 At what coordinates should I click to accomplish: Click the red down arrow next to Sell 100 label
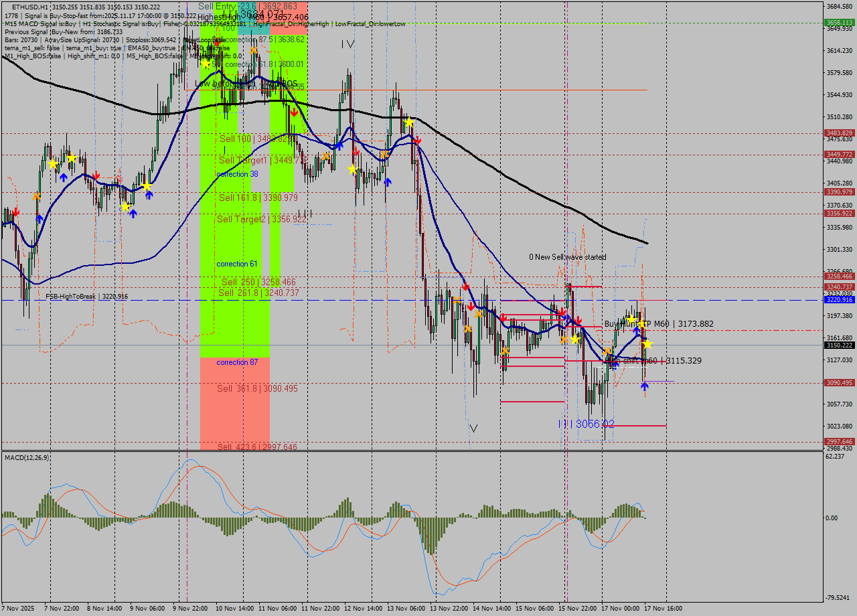tap(294, 112)
